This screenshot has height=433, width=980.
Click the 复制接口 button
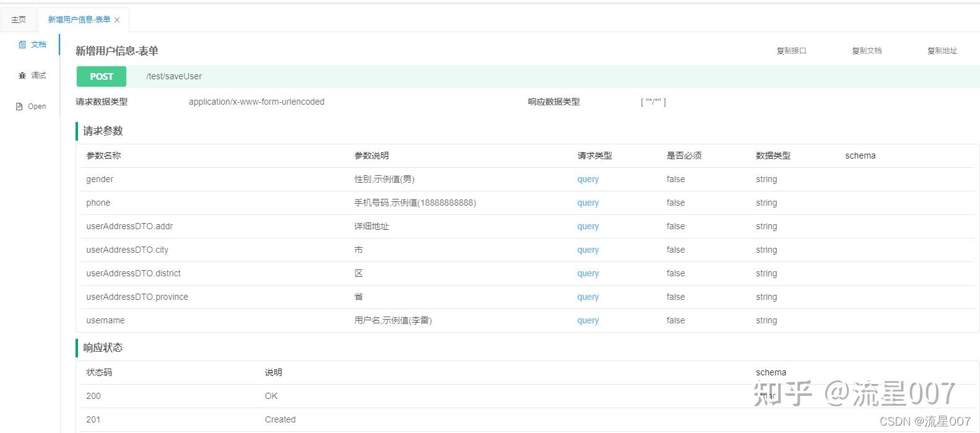792,51
